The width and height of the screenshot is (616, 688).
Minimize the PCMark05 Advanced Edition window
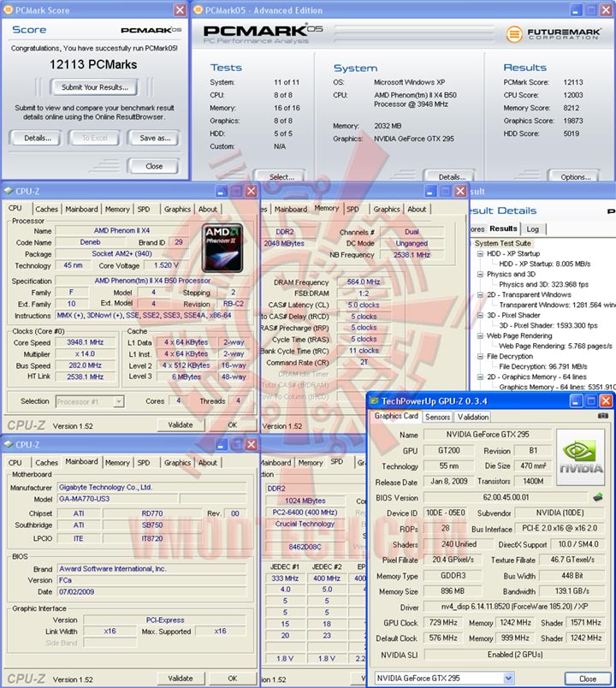[576, 10]
